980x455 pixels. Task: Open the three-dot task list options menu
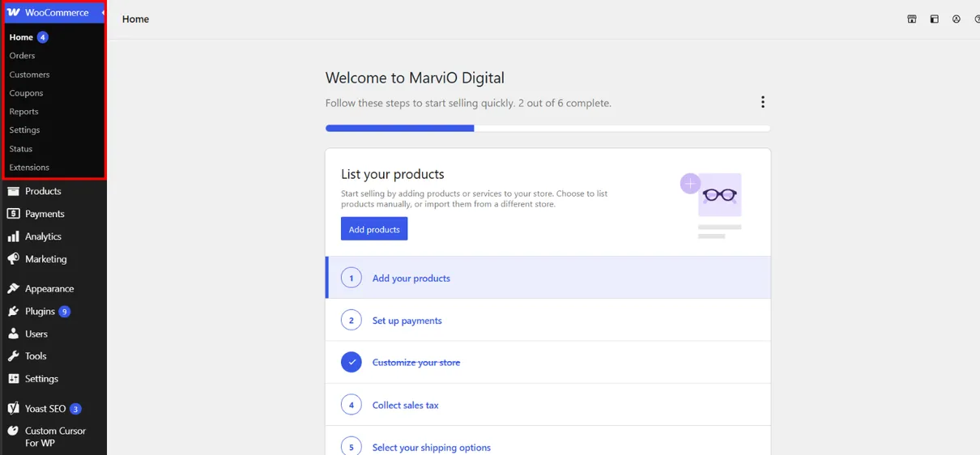[x=762, y=102]
